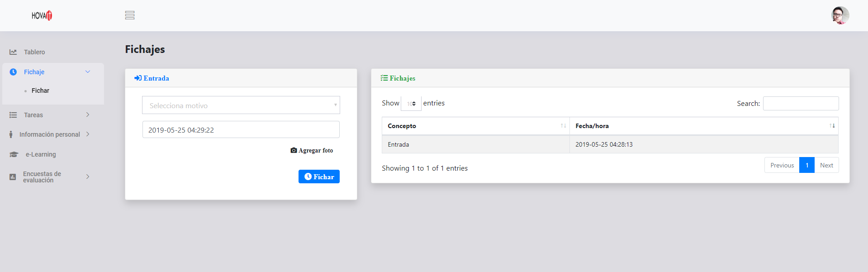
Task: Click the Showing 1 to 1 of 1 entries text
Action: (425, 168)
